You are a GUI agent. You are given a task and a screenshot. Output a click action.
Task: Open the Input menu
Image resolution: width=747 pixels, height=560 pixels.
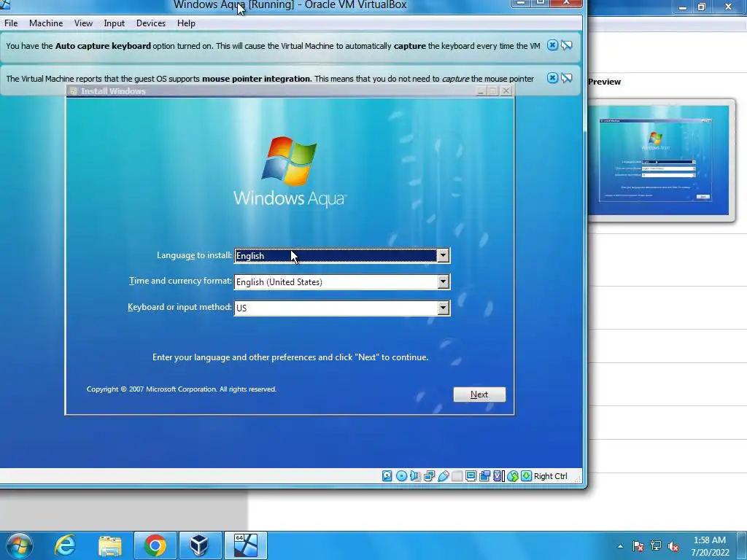click(115, 23)
